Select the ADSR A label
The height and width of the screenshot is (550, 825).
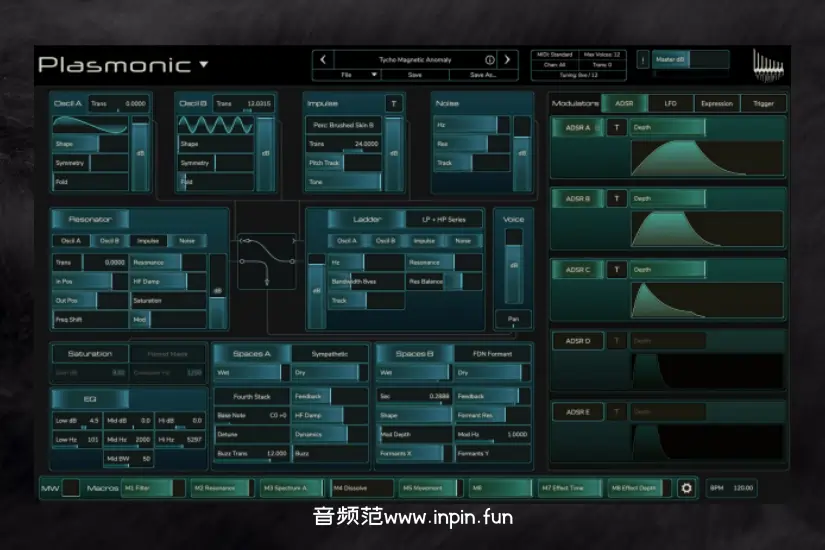point(578,127)
